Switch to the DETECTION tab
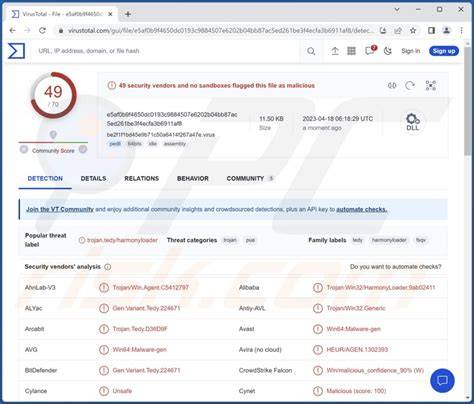The height and width of the screenshot is (404, 474). point(45,179)
